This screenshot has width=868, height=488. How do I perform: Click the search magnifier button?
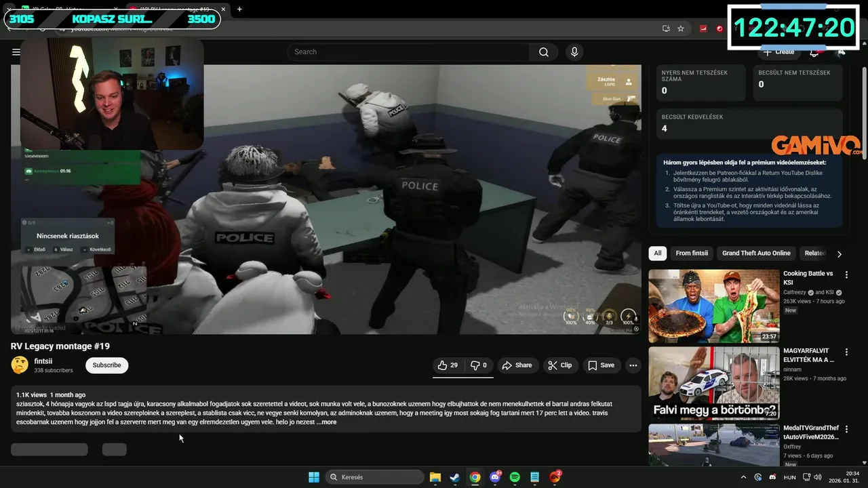coord(544,52)
